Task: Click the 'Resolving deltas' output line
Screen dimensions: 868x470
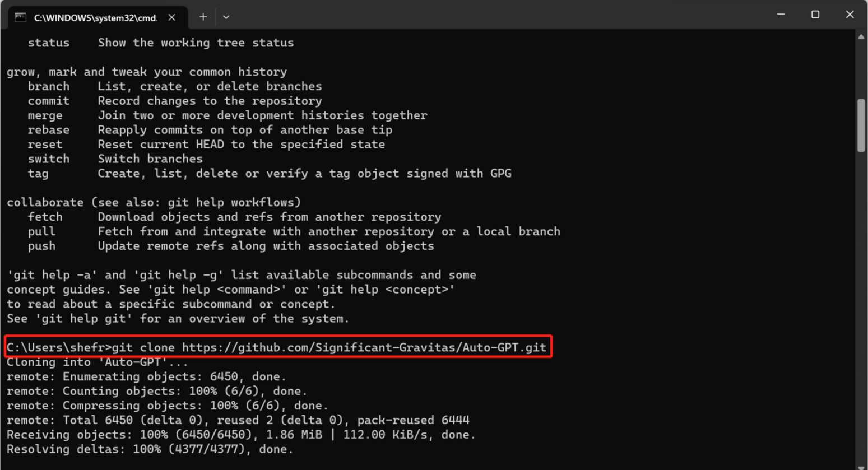Action: [x=150, y=449]
